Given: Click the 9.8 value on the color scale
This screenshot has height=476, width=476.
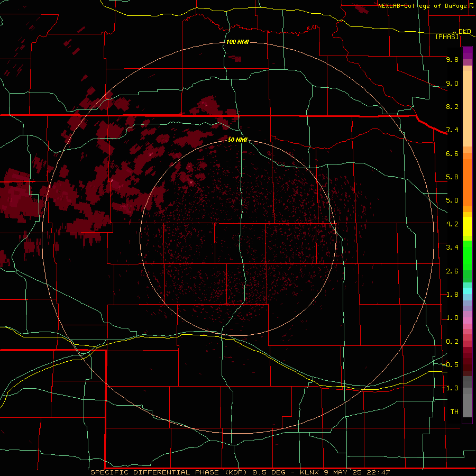Looking at the screenshot, I should pyautogui.click(x=452, y=59).
